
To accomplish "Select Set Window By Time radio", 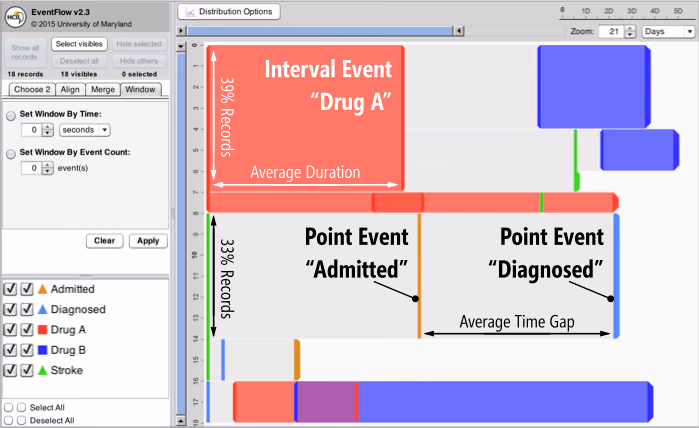I will (11, 115).
